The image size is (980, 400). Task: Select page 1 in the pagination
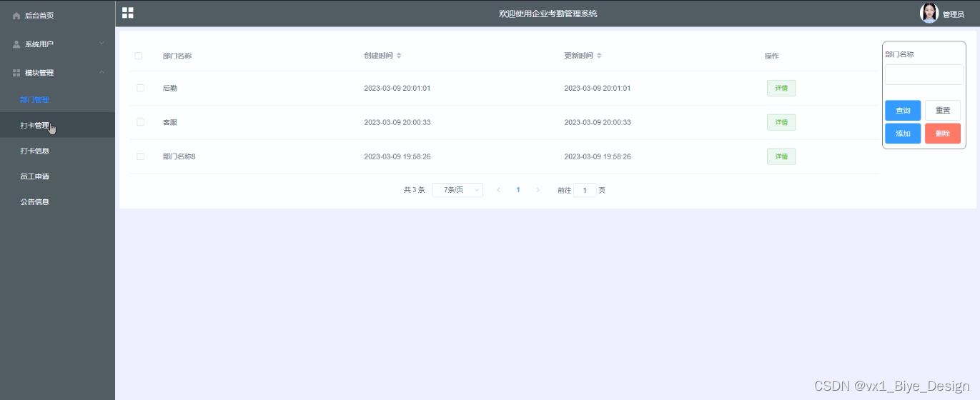click(518, 190)
